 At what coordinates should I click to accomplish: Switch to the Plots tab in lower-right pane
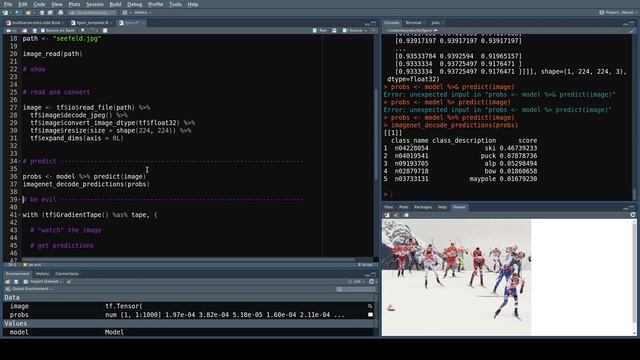(x=404, y=207)
